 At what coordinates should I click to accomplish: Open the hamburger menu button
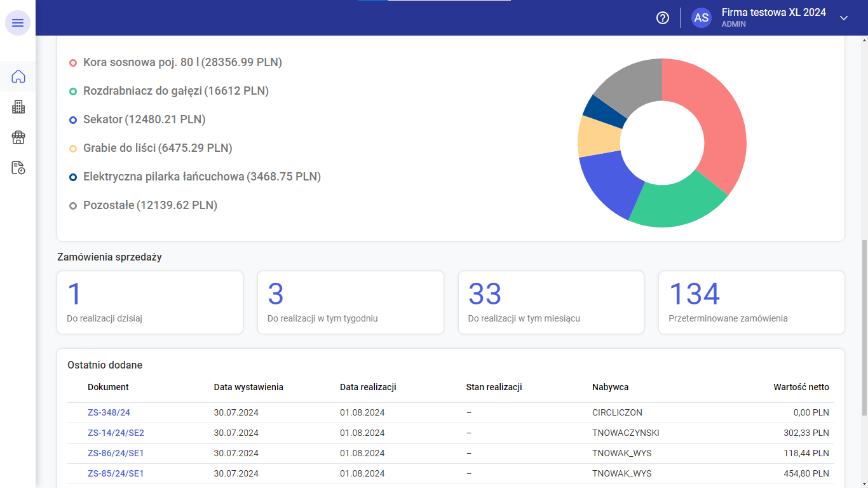(18, 23)
